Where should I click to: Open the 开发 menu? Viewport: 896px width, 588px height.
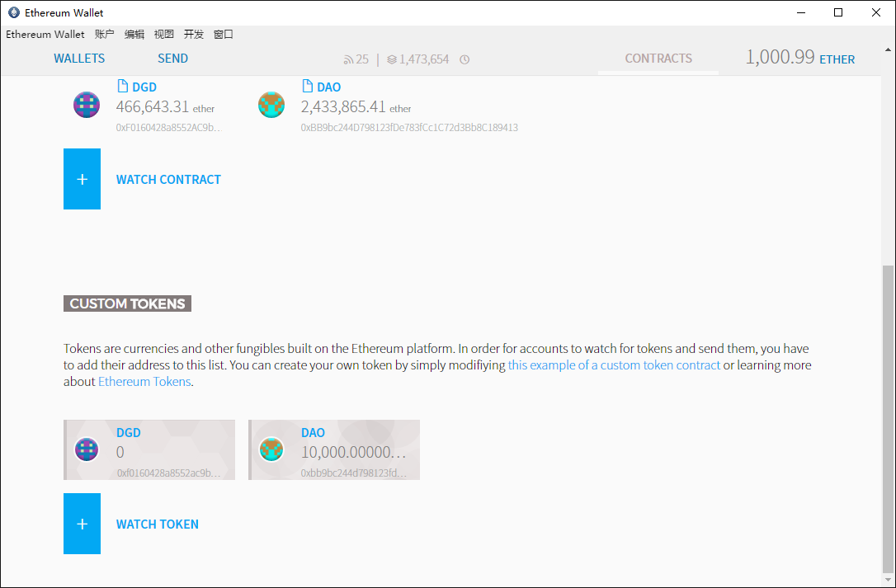coord(194,35)
